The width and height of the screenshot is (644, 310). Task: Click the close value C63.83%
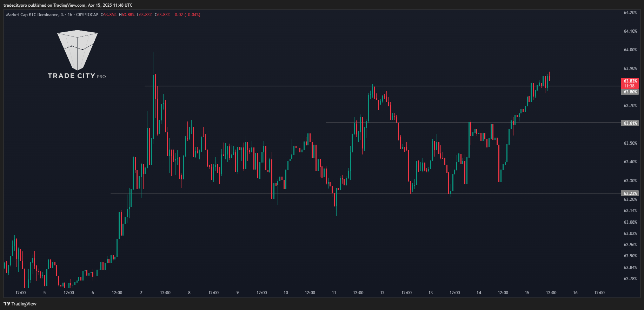pyautogui.click(x=162, y=15)
